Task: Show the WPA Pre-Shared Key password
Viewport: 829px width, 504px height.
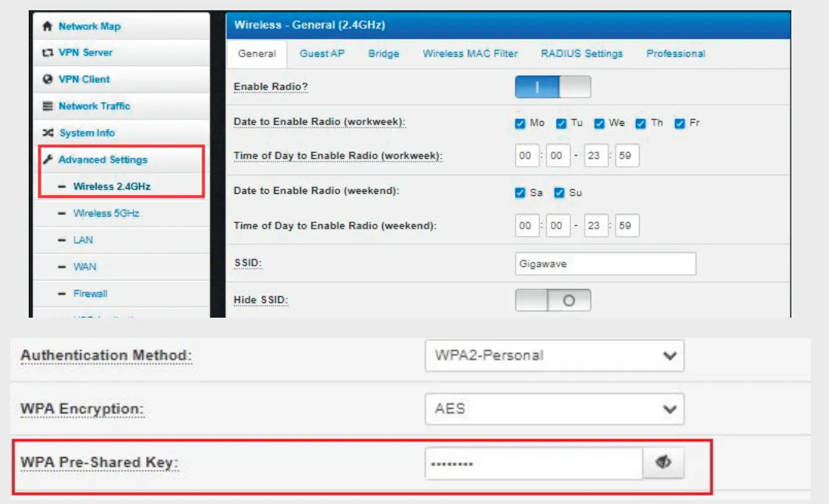Action: point(663,464)
